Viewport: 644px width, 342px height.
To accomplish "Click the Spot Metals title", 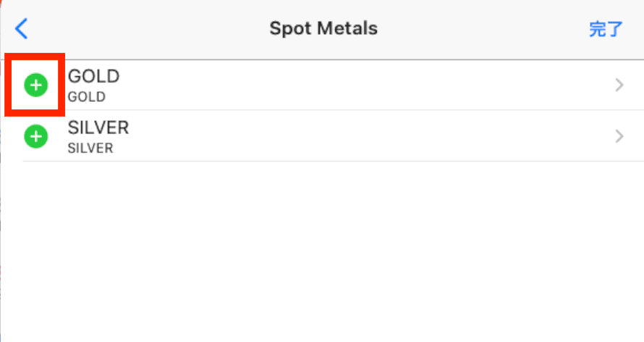I will (x=323, y=29).
